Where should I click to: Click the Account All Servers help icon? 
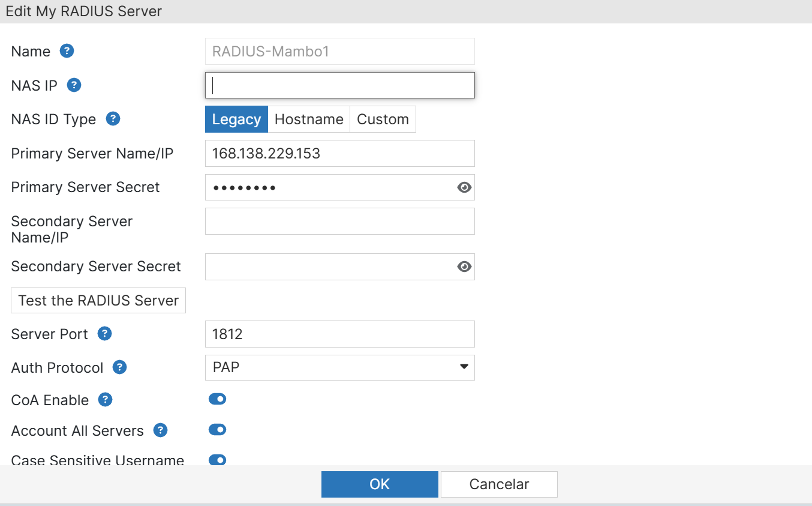(x=160, y=430)
